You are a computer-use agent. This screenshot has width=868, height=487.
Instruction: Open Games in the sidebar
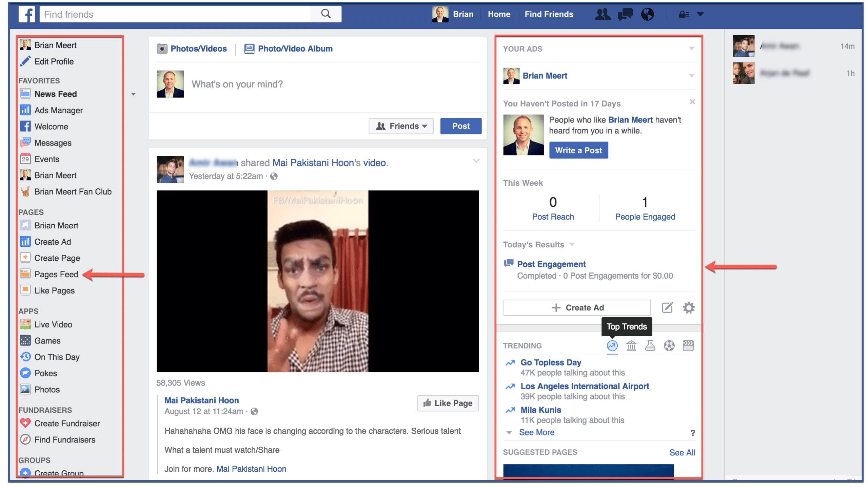coord(40,341)
